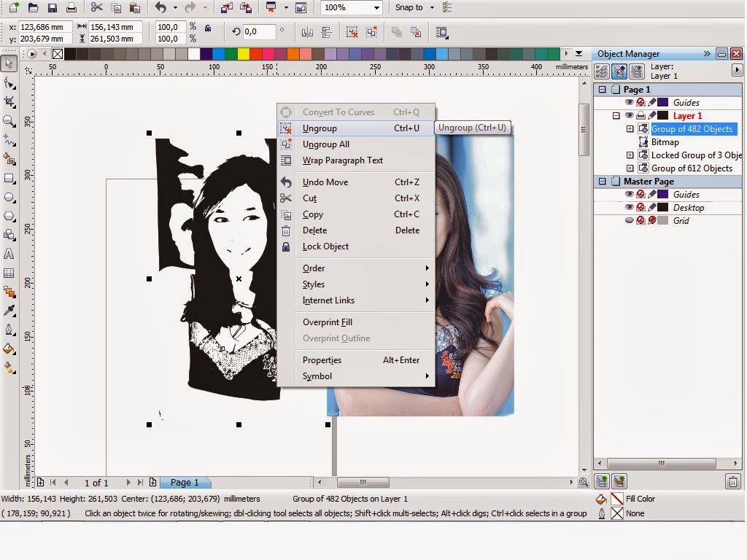This screenshot has height=560, width=747.
Task: Open the Fill tool
Action: (9, 349)
